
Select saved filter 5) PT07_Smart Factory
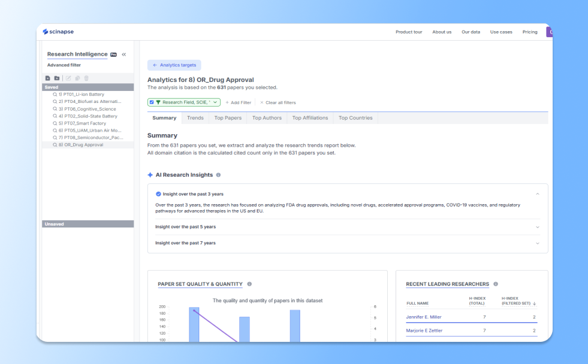(88, 123)
